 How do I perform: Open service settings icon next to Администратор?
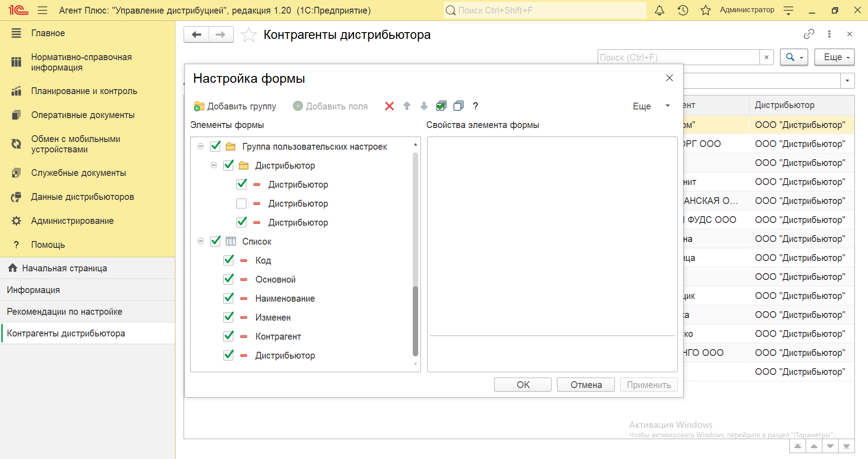point(788,10)
